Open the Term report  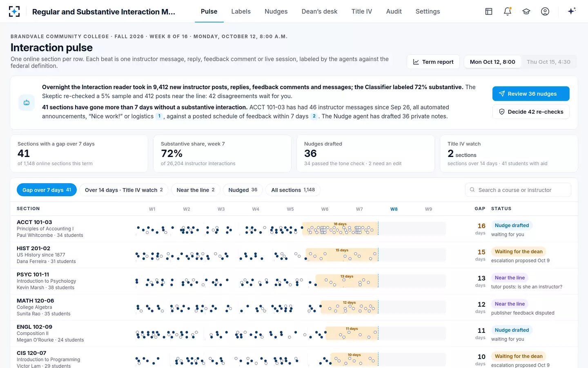pyautogui.click(x=433, y=62)
